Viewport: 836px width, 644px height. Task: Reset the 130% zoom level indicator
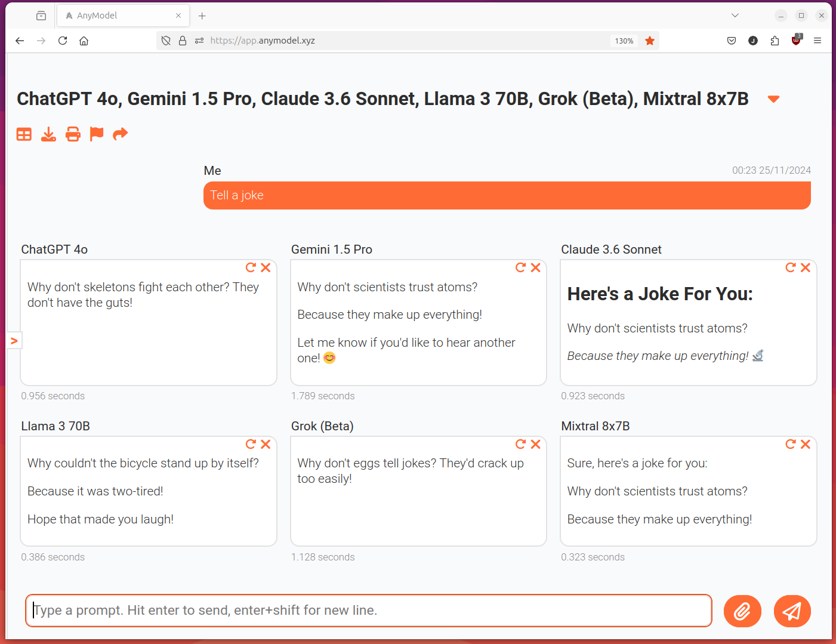(624, 41)
